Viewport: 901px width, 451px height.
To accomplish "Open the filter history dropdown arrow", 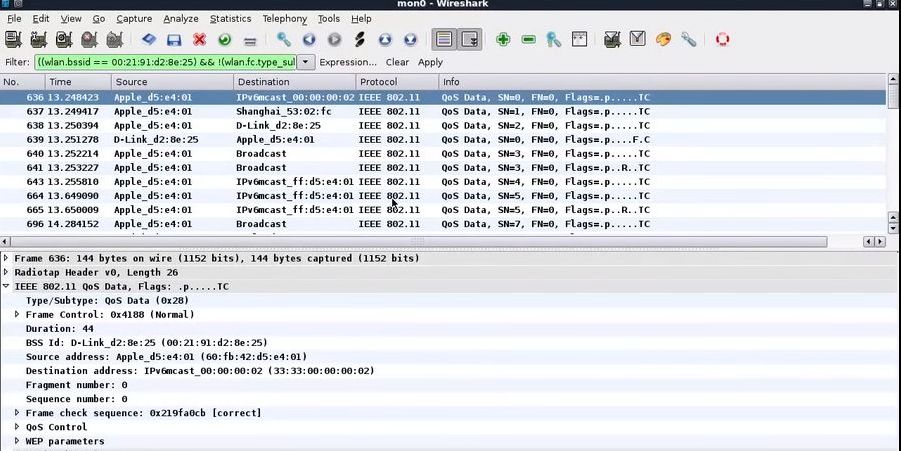I will (x=306, y=62).
